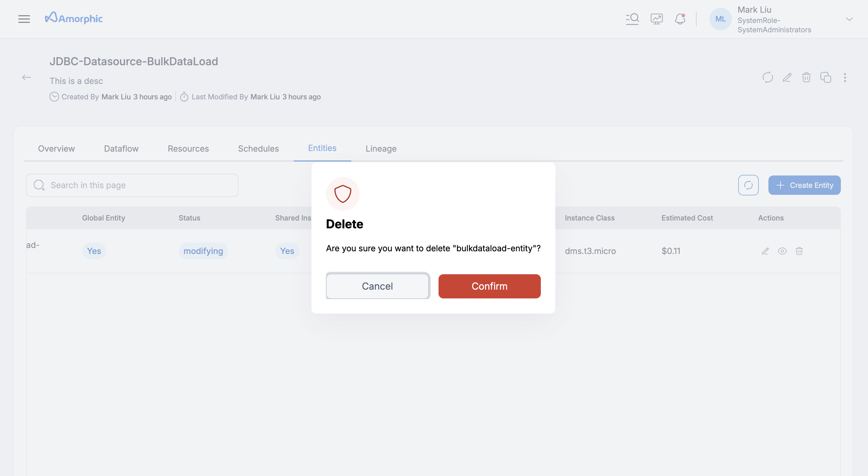
Task: Open the profile chevron dropdown
Action: (850, 19)
